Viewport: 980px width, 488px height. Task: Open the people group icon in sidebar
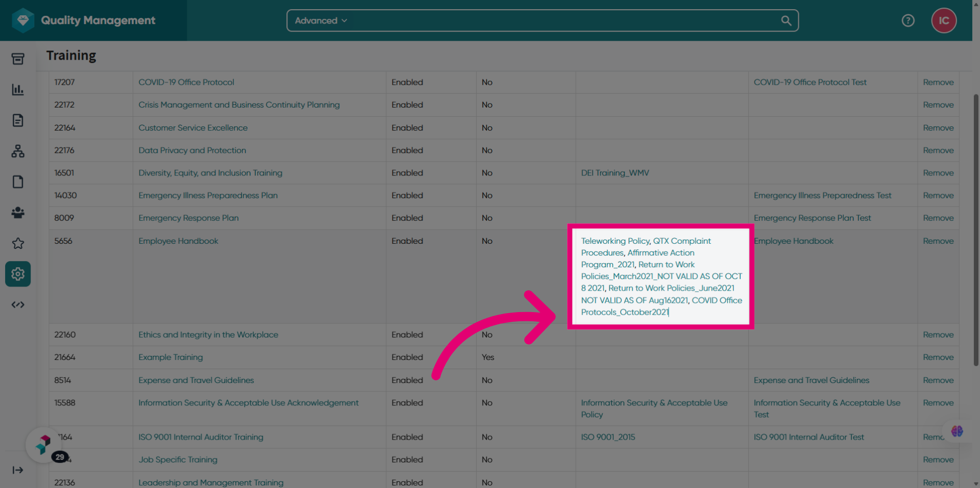point(18,213)
